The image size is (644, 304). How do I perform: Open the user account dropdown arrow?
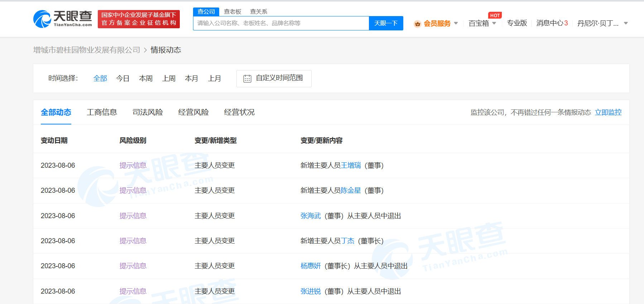pos(626,23)
